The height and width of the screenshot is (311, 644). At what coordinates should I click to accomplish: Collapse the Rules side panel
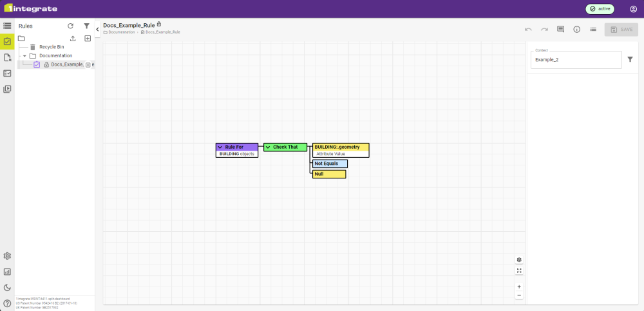pyautogui.click(x=97, y=29)
